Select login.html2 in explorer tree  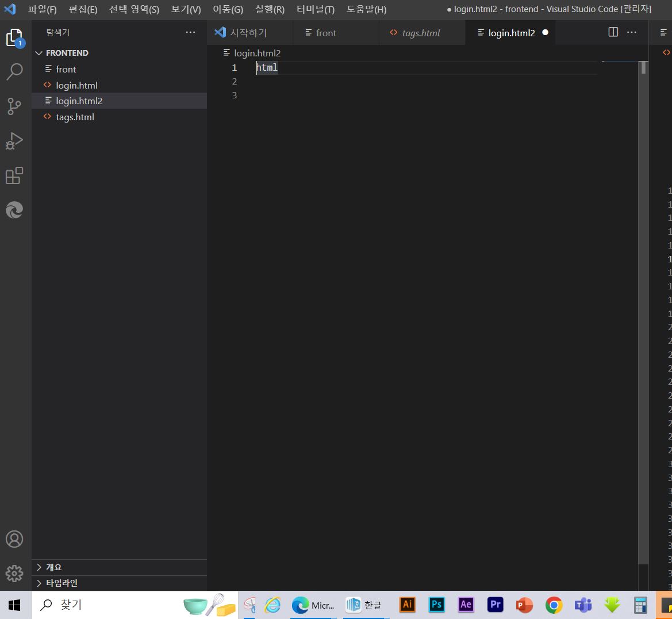click(x=119, y=101)
